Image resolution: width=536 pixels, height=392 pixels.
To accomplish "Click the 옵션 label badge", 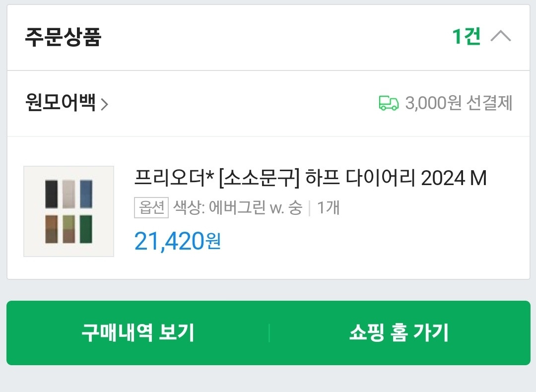I will pyautogui.click(x=151, y=208).
